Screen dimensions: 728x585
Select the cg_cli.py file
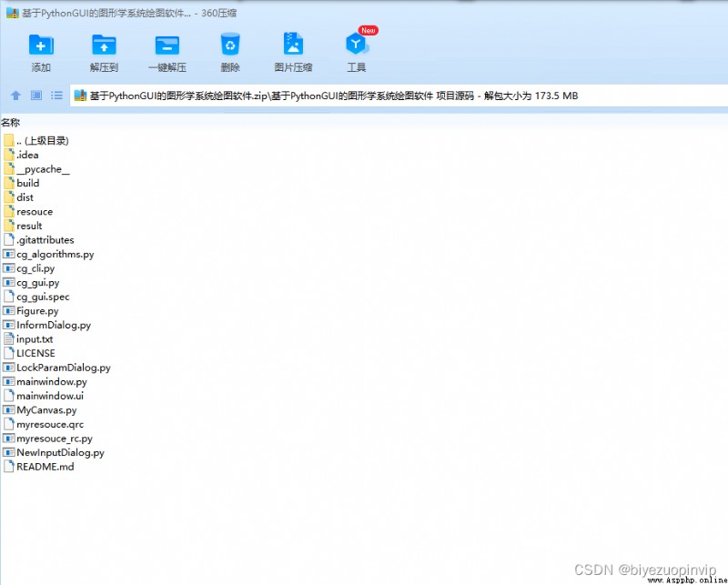pyautogui.click(x=29, y=268)
